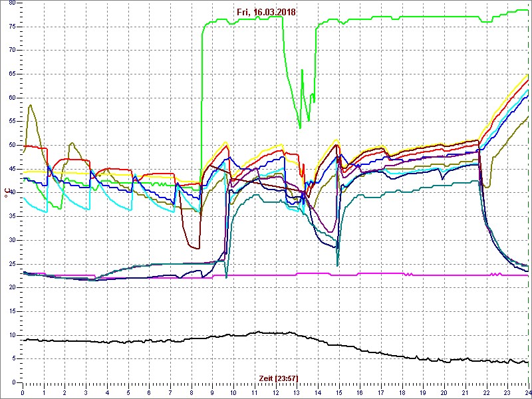Click hour 19 on the time axis

[423, 391]
